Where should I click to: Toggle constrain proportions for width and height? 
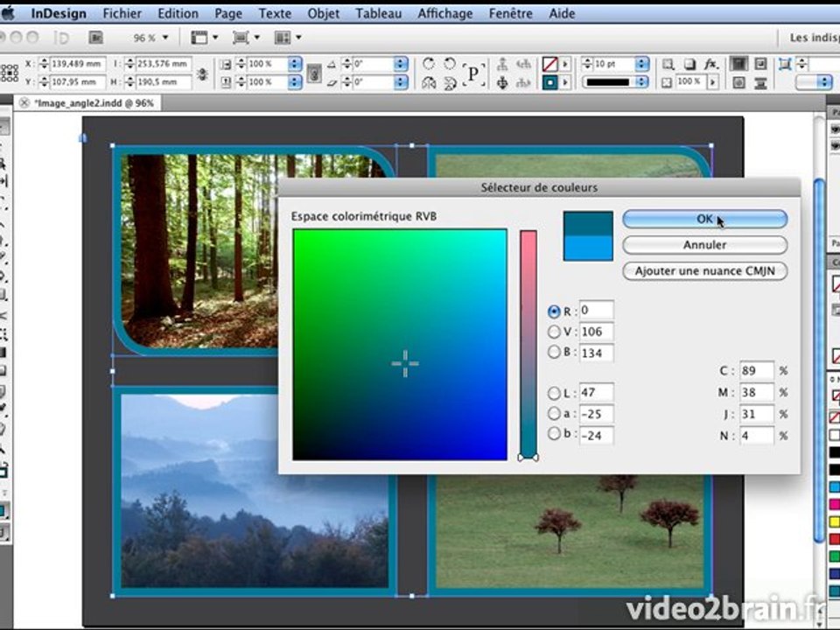(202, 73)
